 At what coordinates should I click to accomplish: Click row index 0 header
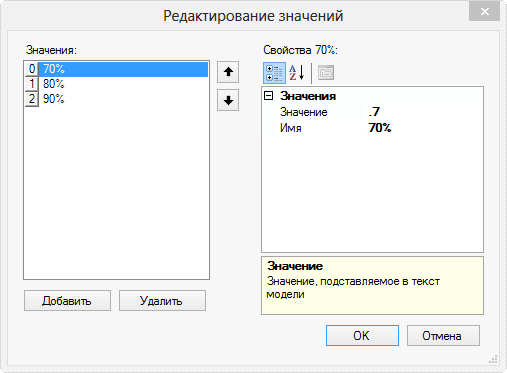(32, 69)
